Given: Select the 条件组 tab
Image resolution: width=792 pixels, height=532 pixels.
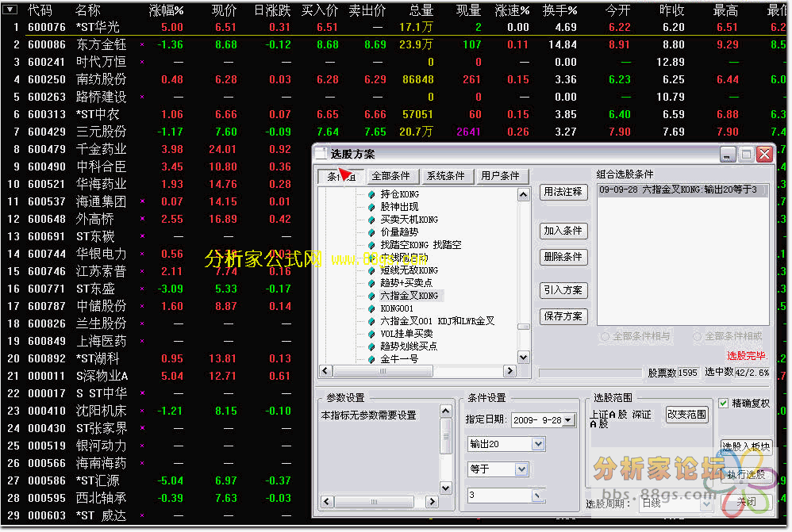Looking at the screenshot, I should coord(341,176).
